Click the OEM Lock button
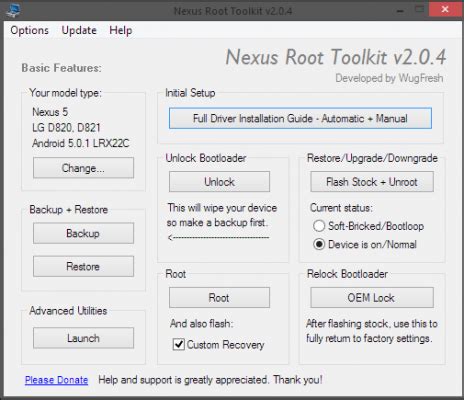This screenshot has width=464, height=400. point(372,297)
